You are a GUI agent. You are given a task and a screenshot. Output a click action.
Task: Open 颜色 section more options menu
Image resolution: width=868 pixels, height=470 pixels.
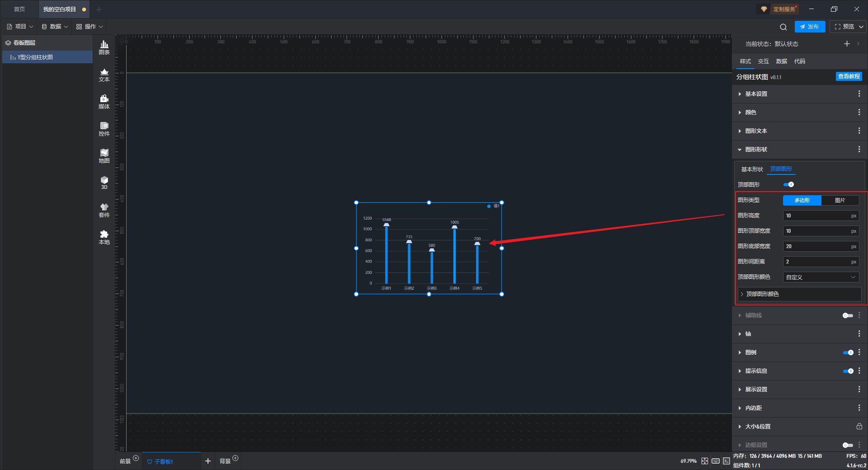(859, 112)
